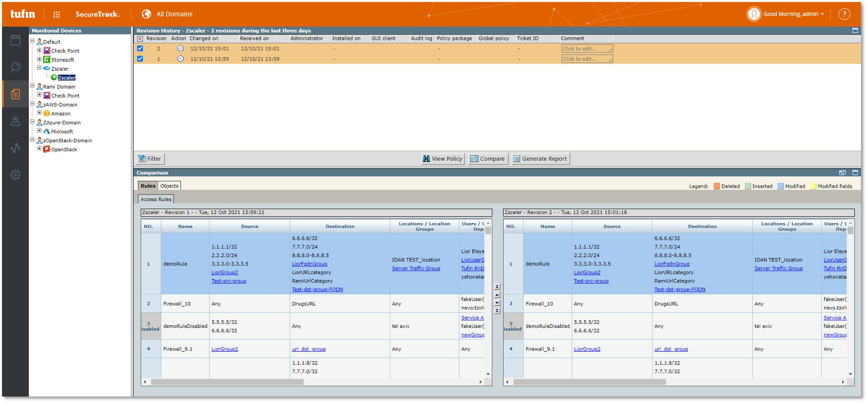The width and height of the screenshot is (868, 403).
Task: Uncheck the checkbox for revision 2
Action: pos(140,48)
